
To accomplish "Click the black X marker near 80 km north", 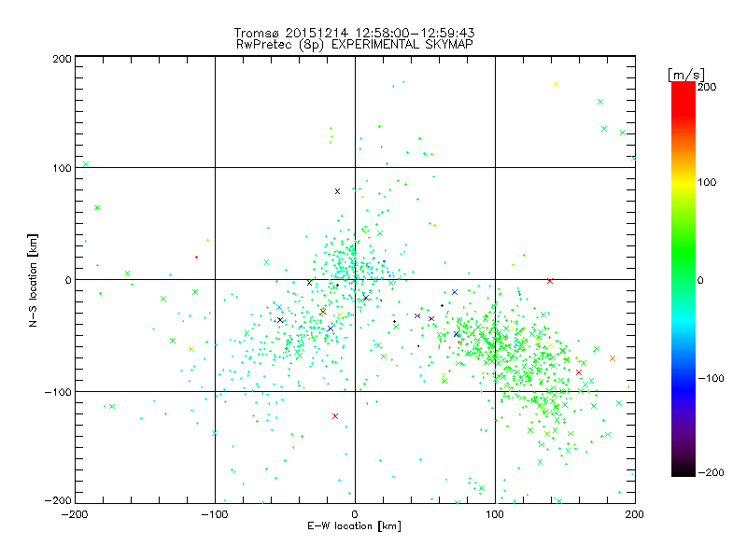I will (337, 191).
